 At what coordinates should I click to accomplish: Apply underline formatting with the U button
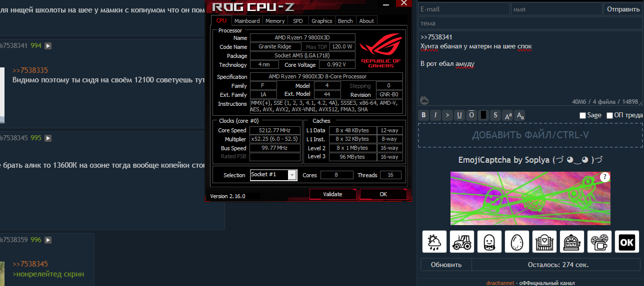point(459,115)
